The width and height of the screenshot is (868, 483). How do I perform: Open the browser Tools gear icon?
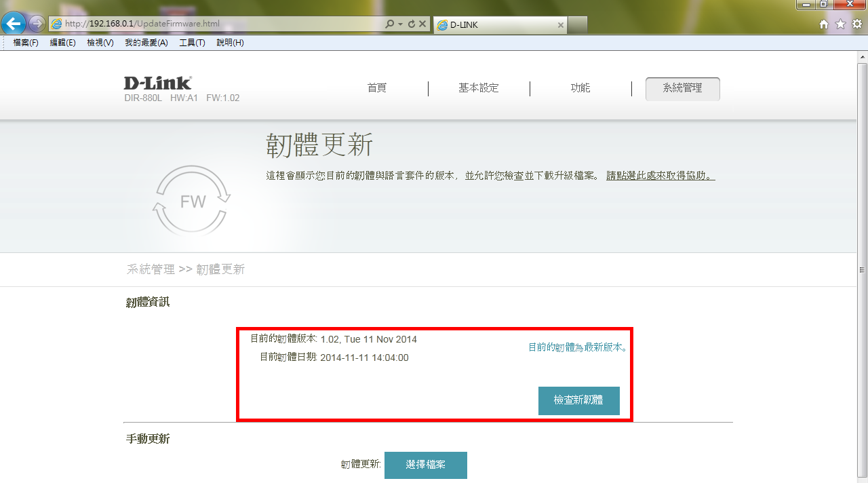pos(856,24)
